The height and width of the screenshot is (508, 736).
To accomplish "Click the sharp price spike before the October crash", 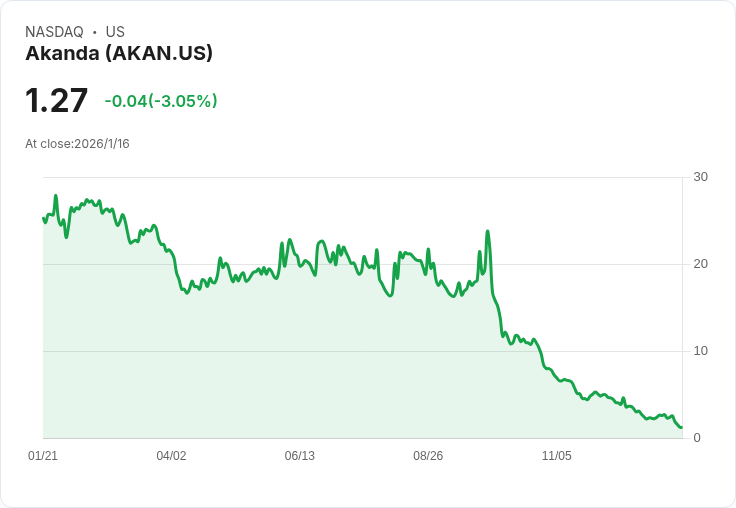I will 488,231.
